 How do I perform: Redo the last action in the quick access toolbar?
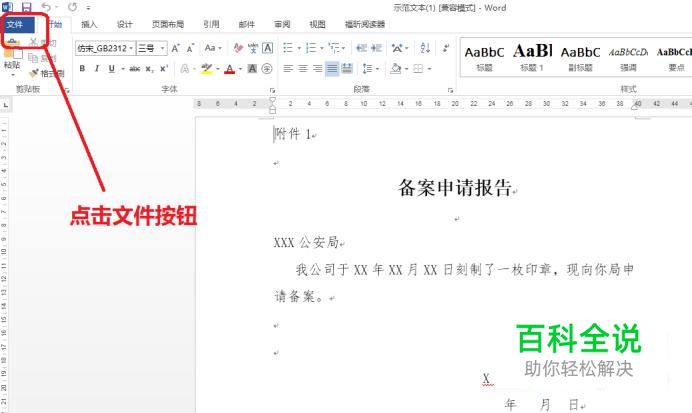tap(72, 7)
